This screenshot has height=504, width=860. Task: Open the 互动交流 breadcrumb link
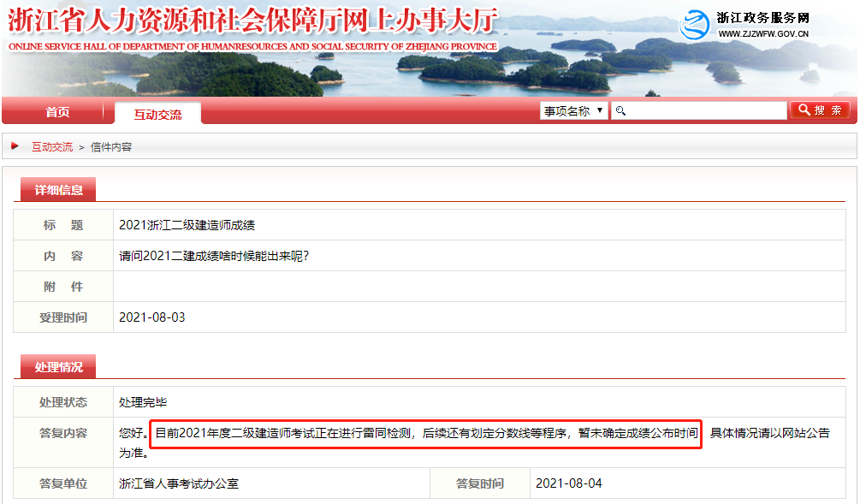pos(52,147)
